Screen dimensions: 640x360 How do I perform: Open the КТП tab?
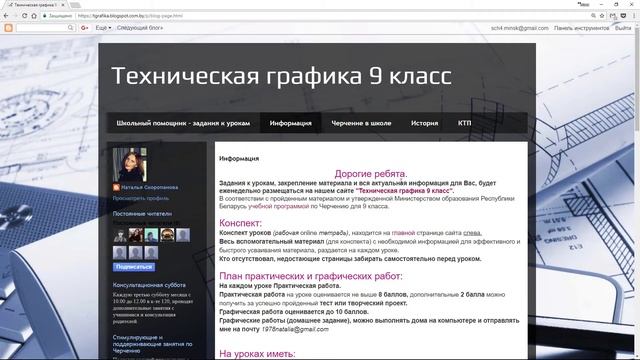click(x=464, y=123)
